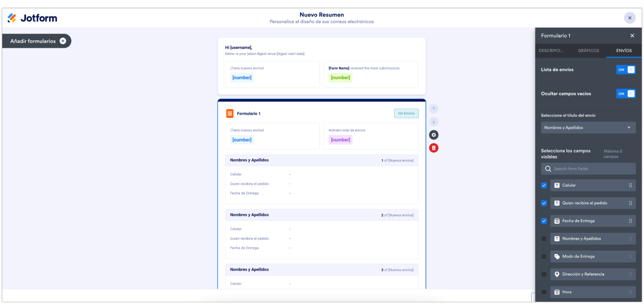
Task: Click the '1 of [Nuevos envíos]' text
Action: tap(397, 161)
